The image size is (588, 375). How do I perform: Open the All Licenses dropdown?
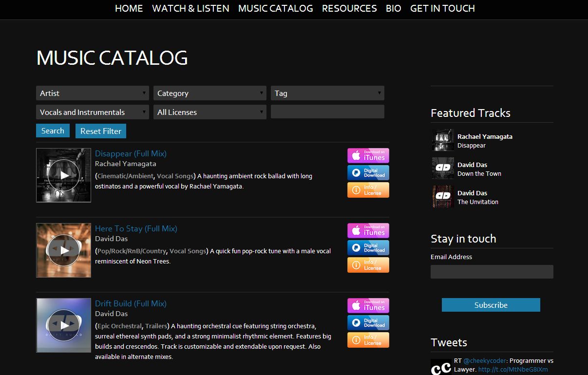pos(209,112)
